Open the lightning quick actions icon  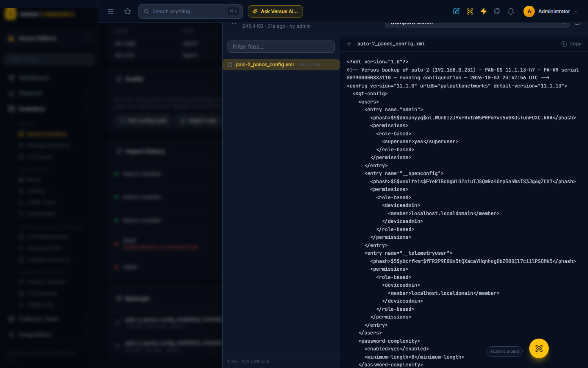tap(483, 11)
